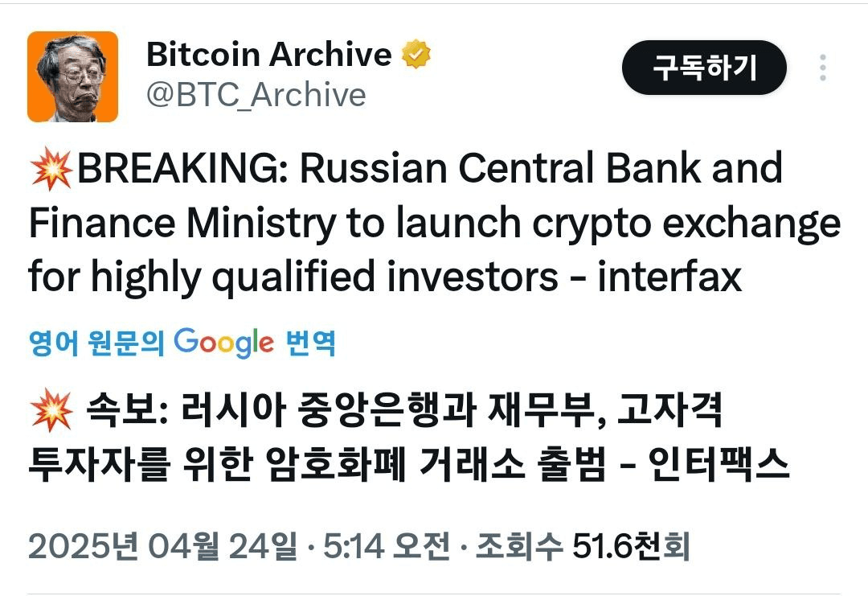Click the "번역" translation link

point(311,343)
